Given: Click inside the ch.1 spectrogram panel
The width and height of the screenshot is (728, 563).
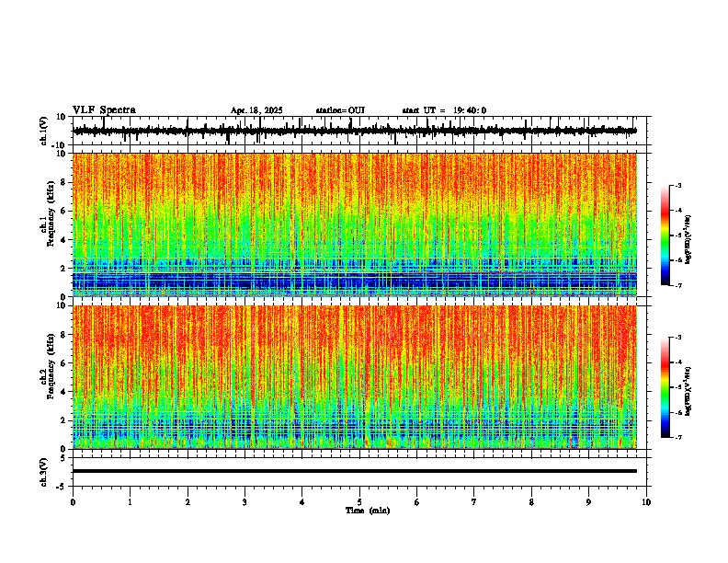Looking at the screenshot, I should [x=355, y=224].
